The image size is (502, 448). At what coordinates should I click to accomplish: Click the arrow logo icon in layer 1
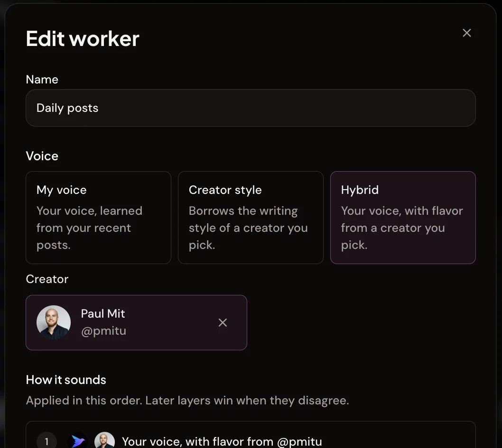pos(77,441)
